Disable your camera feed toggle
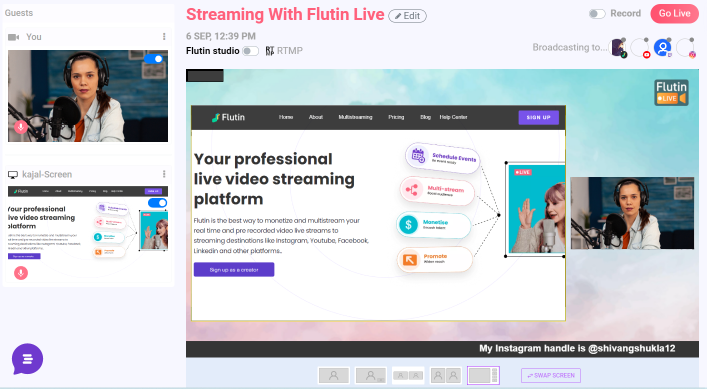This screenshot has width=707, height=389. tap(154, 59)
